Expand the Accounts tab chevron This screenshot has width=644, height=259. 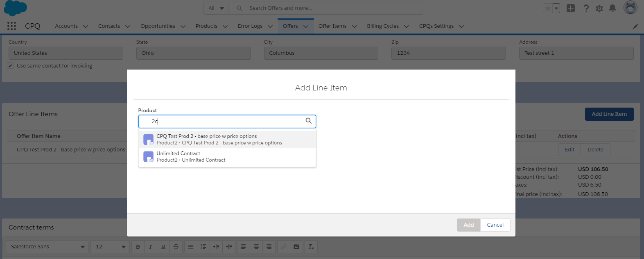86,26
